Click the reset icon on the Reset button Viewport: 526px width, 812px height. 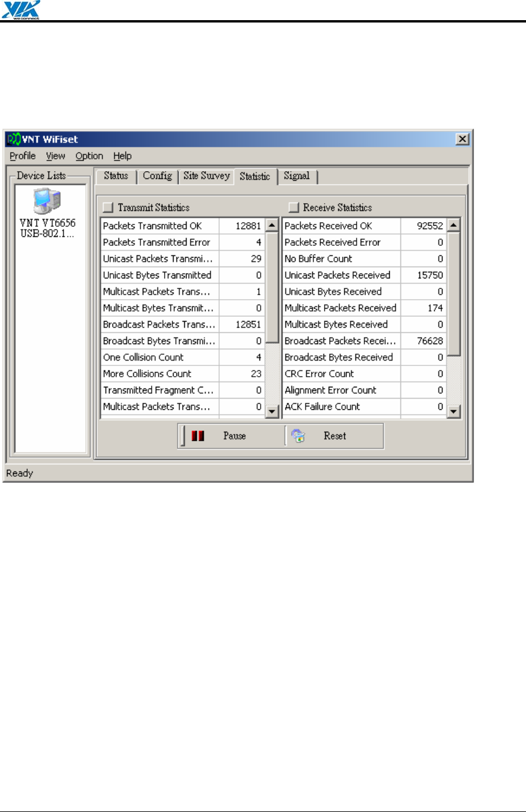click(x=299, y=436)
